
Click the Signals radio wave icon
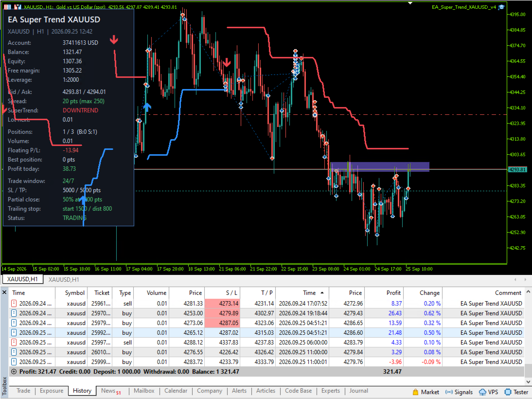tap(449, 392)
